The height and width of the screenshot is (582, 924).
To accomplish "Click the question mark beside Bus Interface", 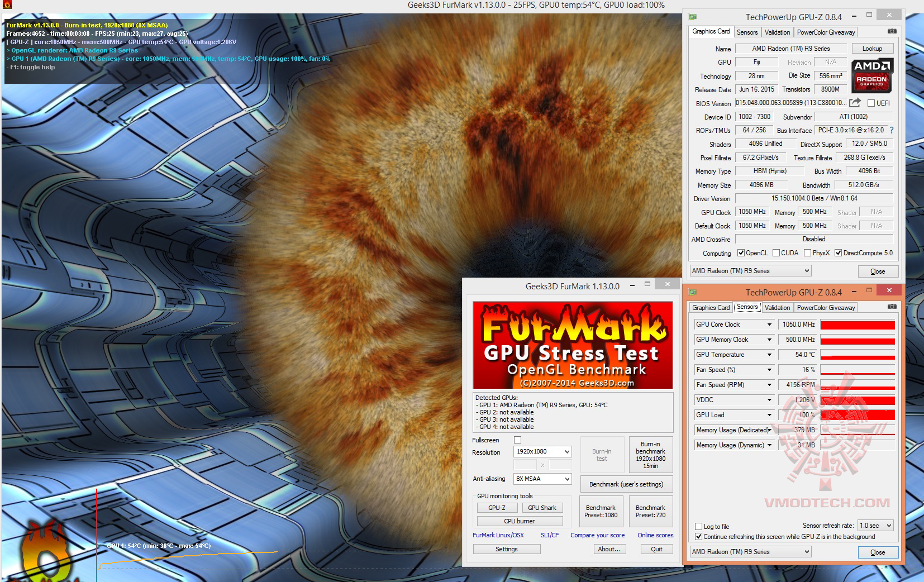I will [x=892, y=130].
